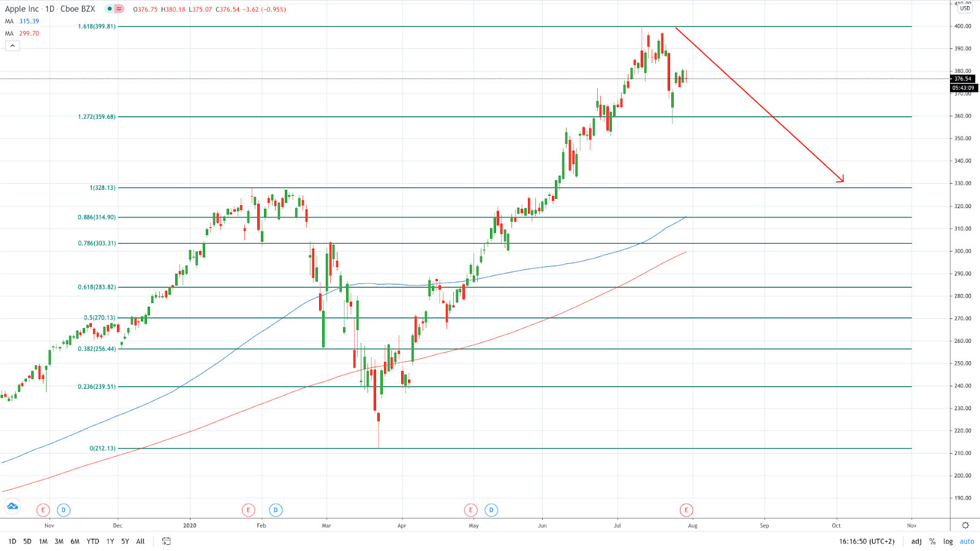Open the Go to Date calendar icon
This screenshot has height=551, width=980.
point(165,541)
